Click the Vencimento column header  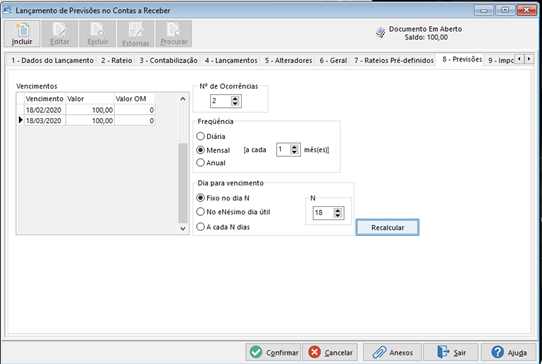point(45,99)
